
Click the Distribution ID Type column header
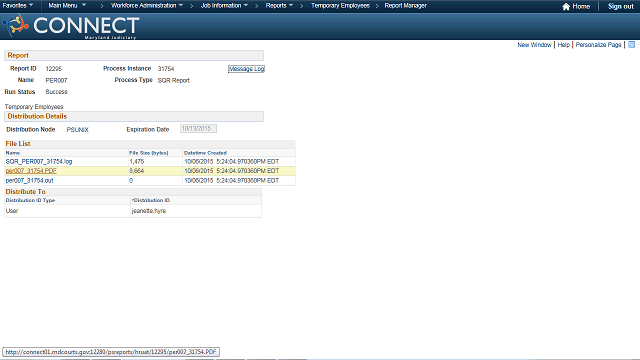(30, 200)
